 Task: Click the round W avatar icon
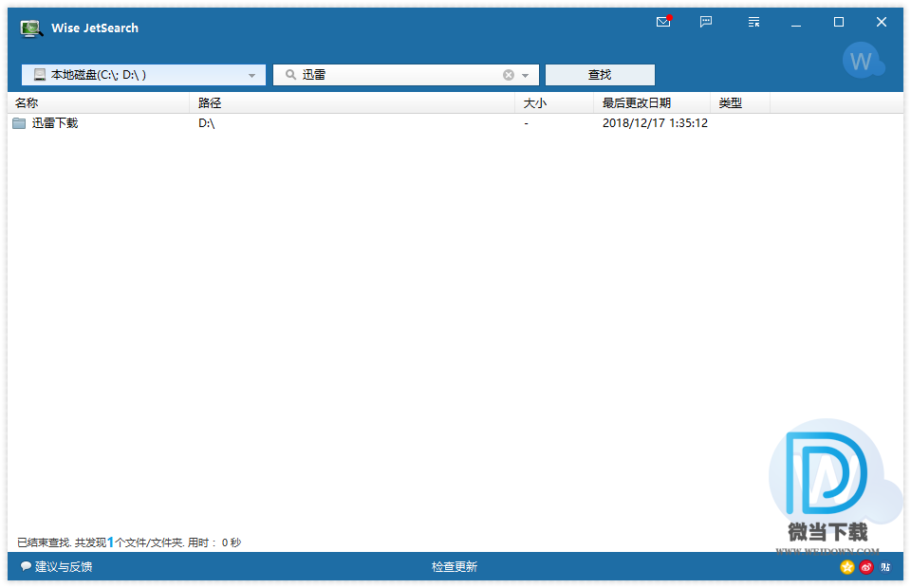pos(863,61)
